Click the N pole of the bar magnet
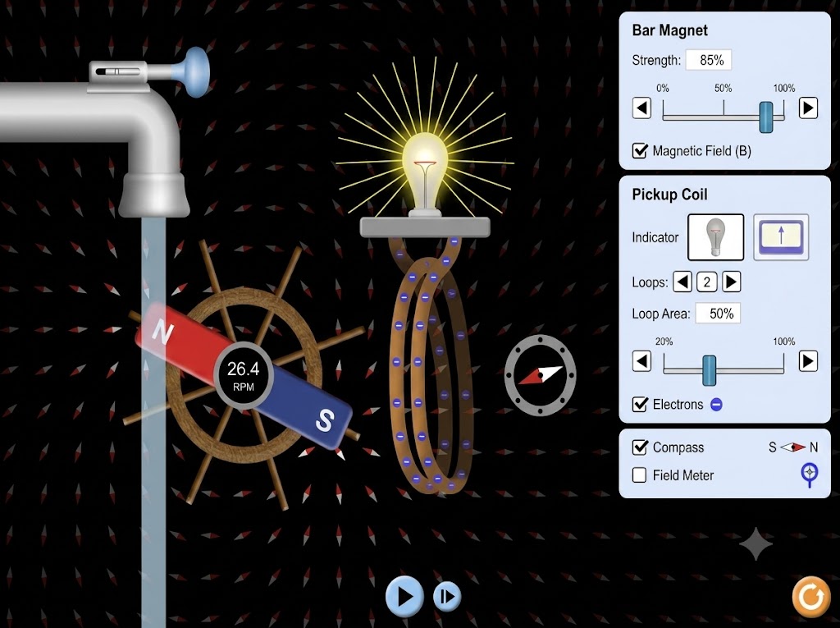 tap(162, 332)
